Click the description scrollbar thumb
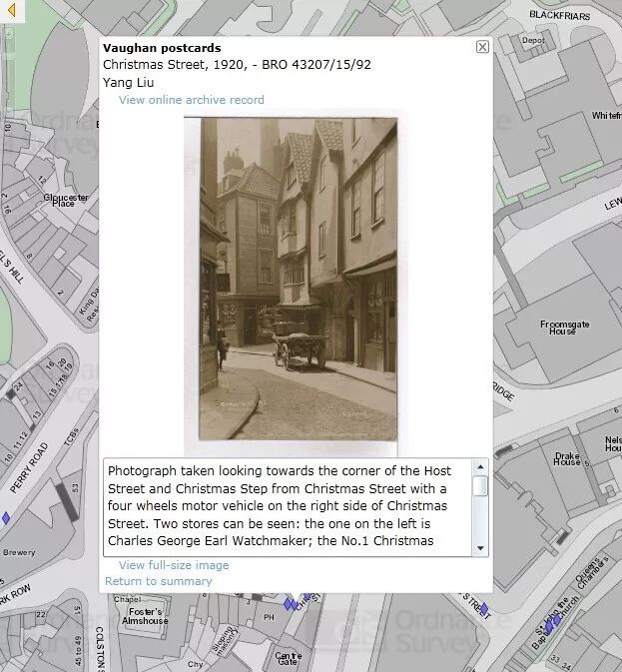Image resolution: width=622 pixels, height=672 pixels. click(480, 485)
